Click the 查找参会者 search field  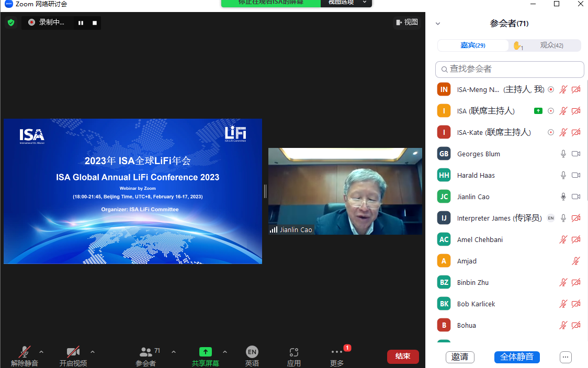(510, 69)
